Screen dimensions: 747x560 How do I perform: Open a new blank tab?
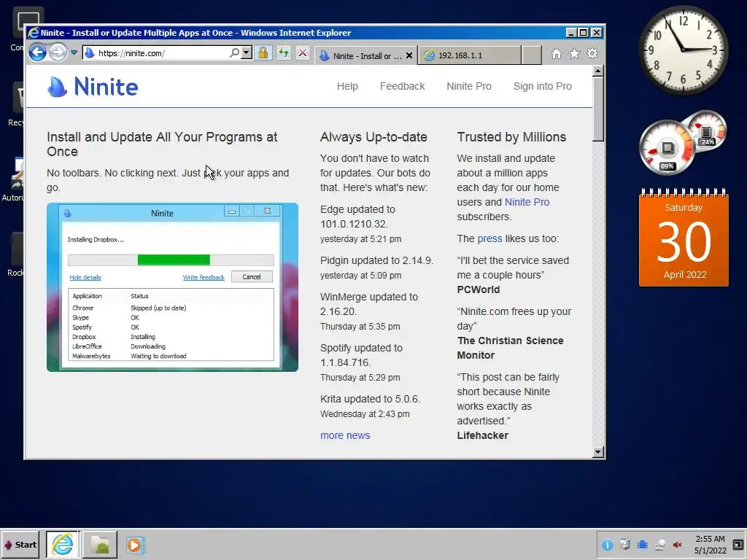point(531,55)
